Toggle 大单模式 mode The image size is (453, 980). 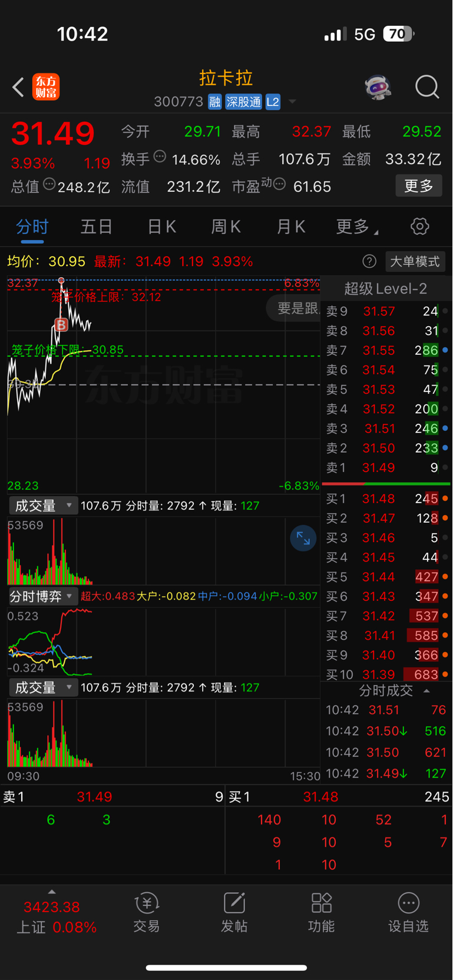(x=415, y=261)
